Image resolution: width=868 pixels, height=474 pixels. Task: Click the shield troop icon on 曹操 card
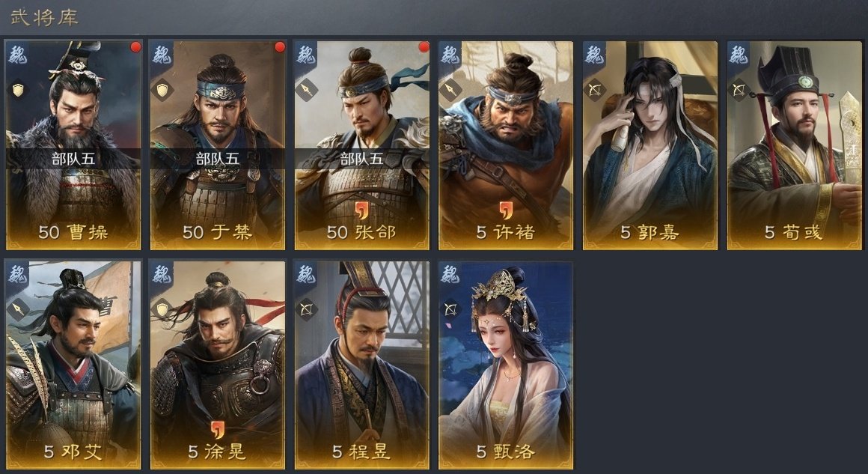coord(18,90)
